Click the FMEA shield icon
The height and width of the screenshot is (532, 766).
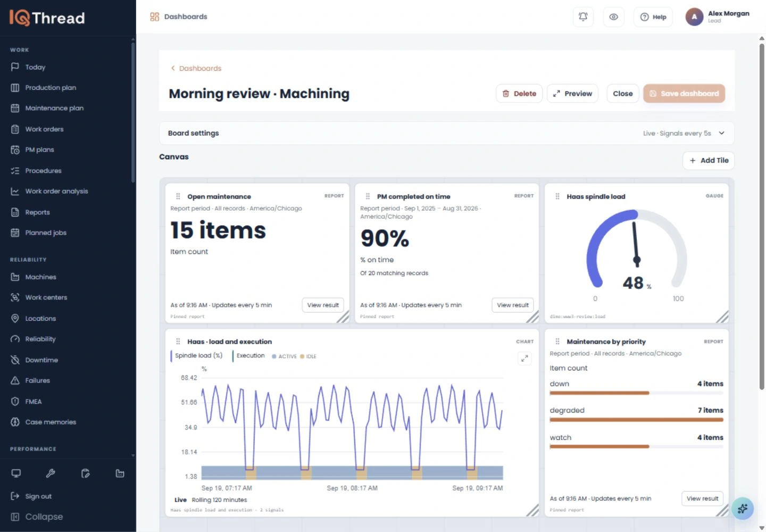15,402
